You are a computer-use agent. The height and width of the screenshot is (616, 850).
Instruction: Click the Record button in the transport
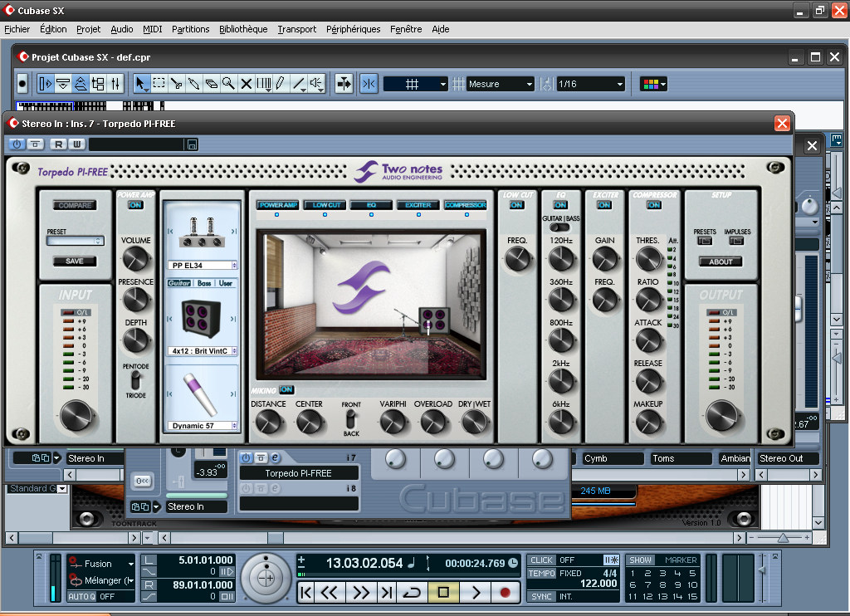click(505, 592)
